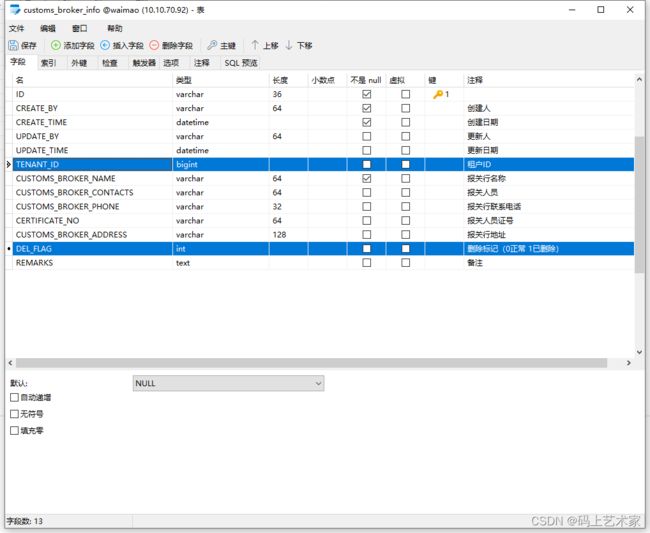Click the Delete Field (删除字段) icon
Screen dimensions: 650x533
tap(154, 45)
